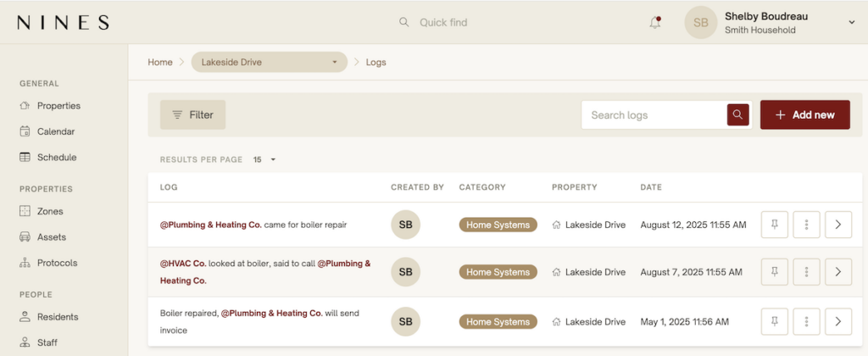Open the August 12 log with its arrow
Screen dimensions: 868x356
pyautogui.click(x=838, y=225)
